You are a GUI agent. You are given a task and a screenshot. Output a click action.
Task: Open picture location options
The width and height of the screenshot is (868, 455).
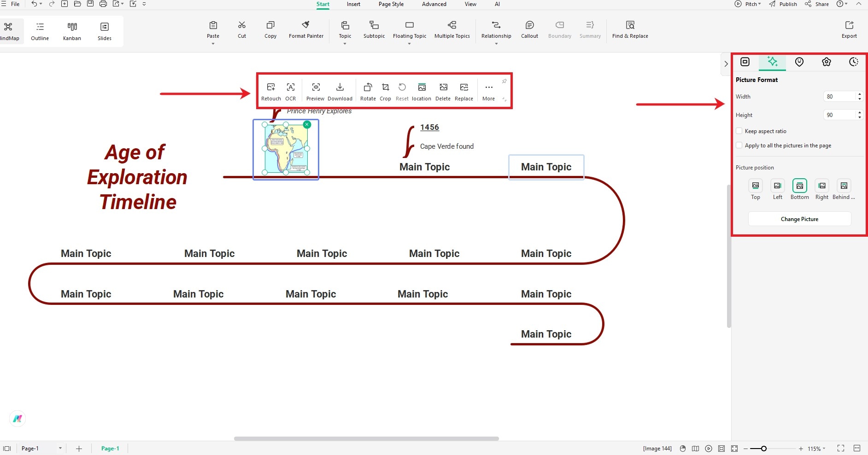(x=422, y=92)
